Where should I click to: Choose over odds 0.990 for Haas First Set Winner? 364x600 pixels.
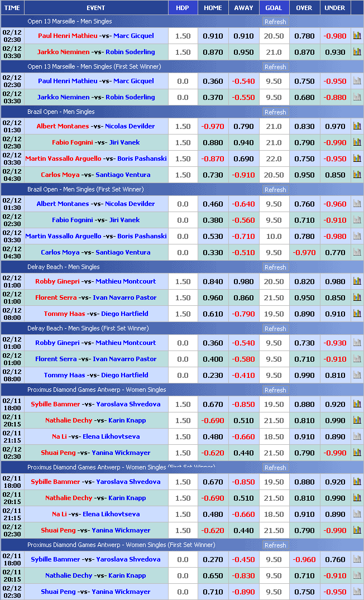pos(304,375)
